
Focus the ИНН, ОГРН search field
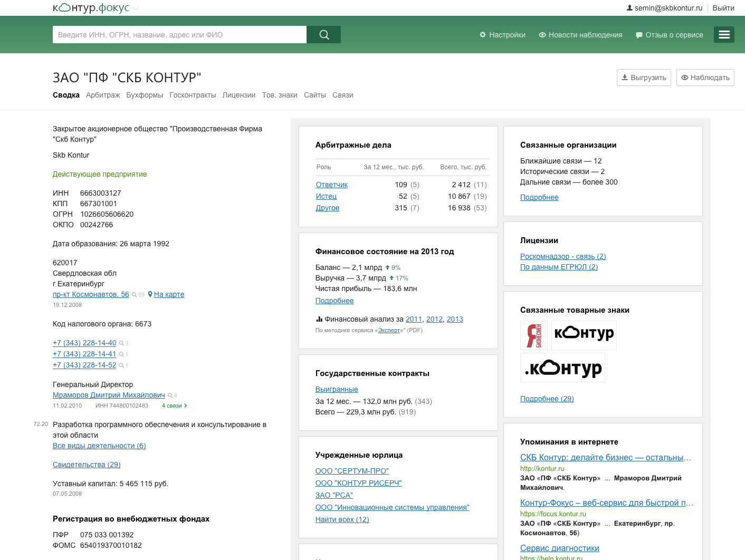179,35
